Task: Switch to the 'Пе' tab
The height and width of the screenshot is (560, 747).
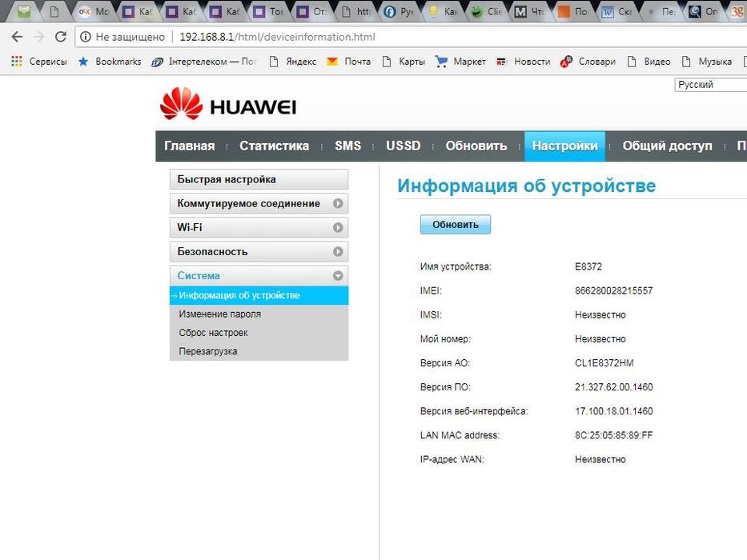Action: [661, 11]
